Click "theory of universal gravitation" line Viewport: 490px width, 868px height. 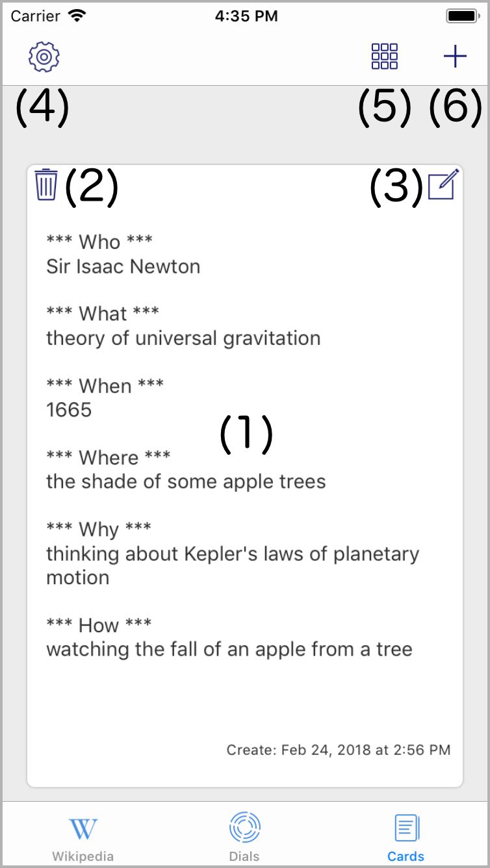coord(183,338)
